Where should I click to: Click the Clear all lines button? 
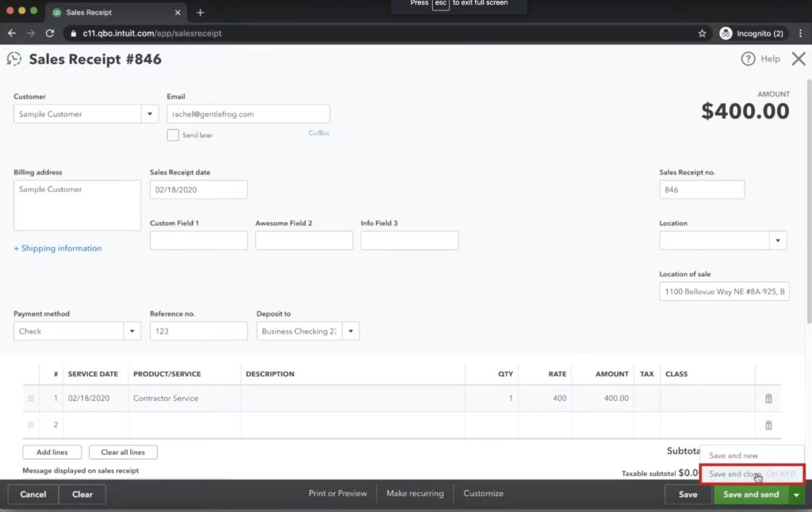point(123,452)
